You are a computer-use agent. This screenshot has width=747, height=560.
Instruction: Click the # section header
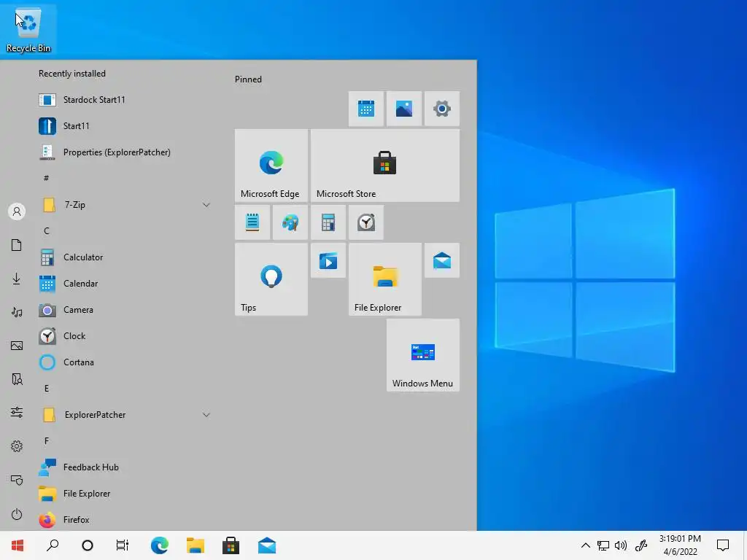click(x=46, y=178)
